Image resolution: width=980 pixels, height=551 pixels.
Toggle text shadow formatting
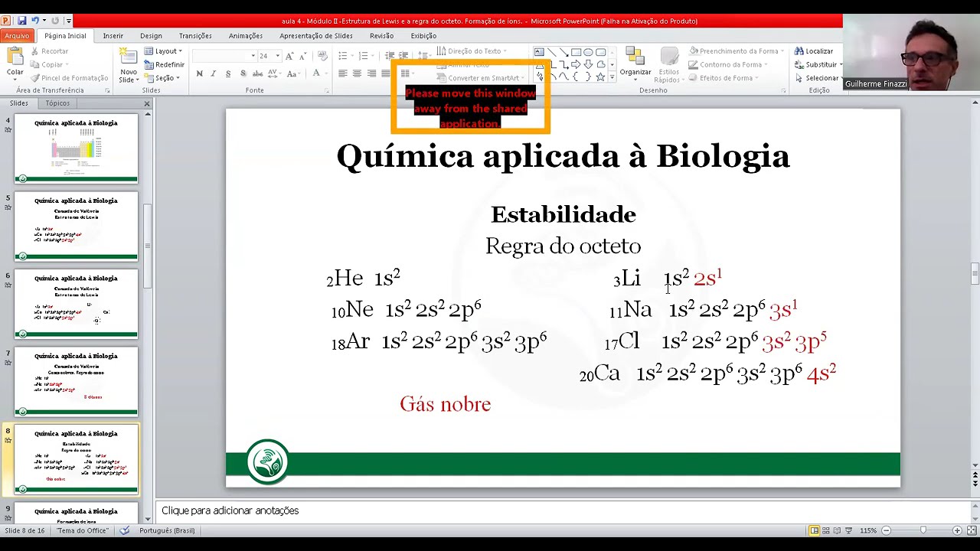tap(243, 73)
